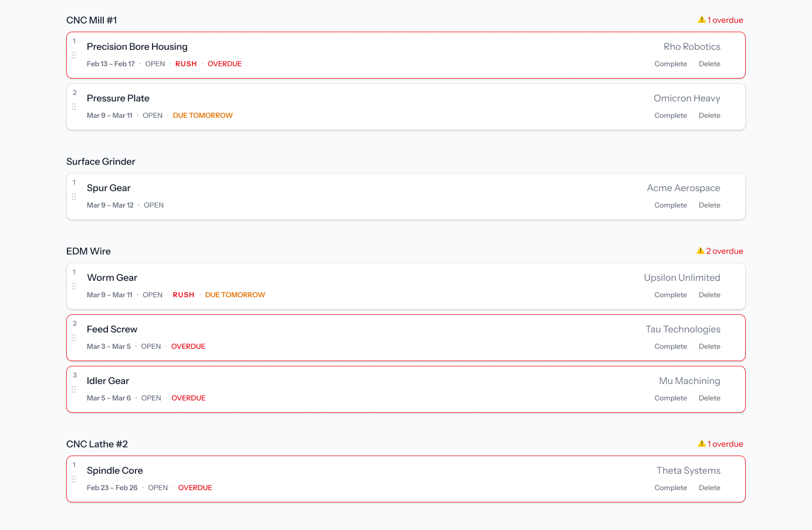Click the overdue alert icon for CNC Lathe #2
This screenshot has height=530, width=812.
[x=701, y=444]
